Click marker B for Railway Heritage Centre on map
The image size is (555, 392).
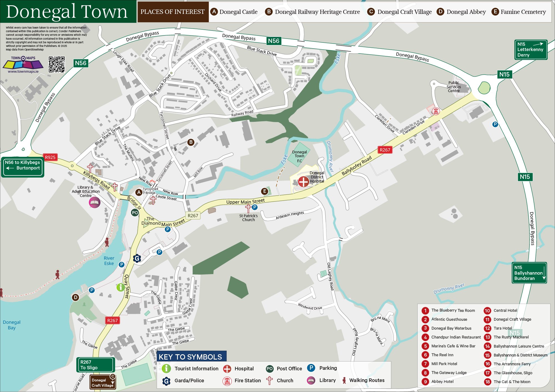point(191,142)
